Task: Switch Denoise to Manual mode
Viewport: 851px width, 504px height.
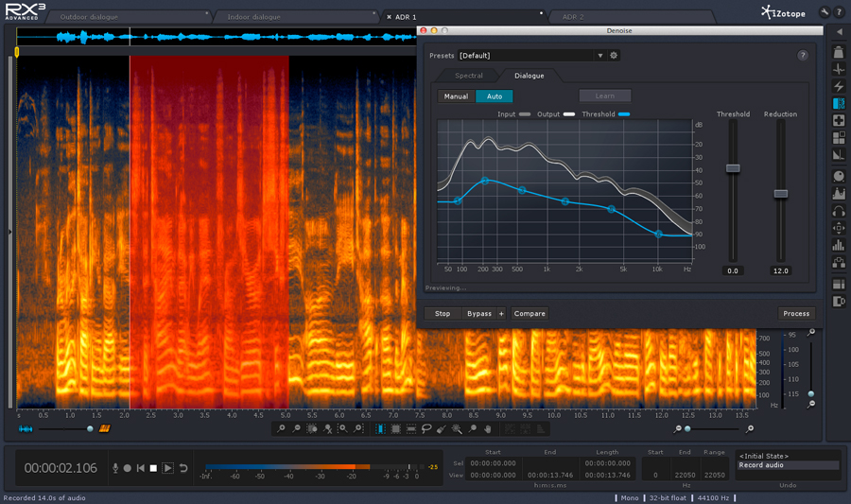Action: click(457, 96)
